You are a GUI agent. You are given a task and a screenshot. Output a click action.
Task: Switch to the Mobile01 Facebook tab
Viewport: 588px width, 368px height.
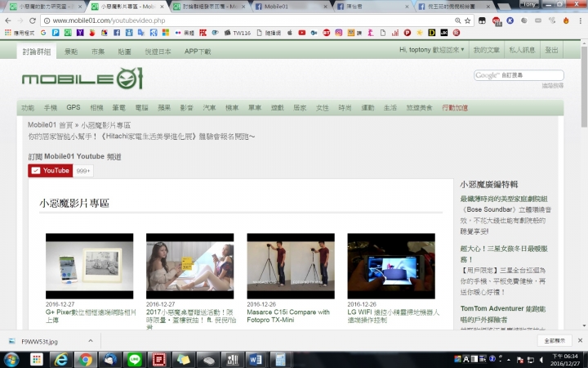point(291,7)
